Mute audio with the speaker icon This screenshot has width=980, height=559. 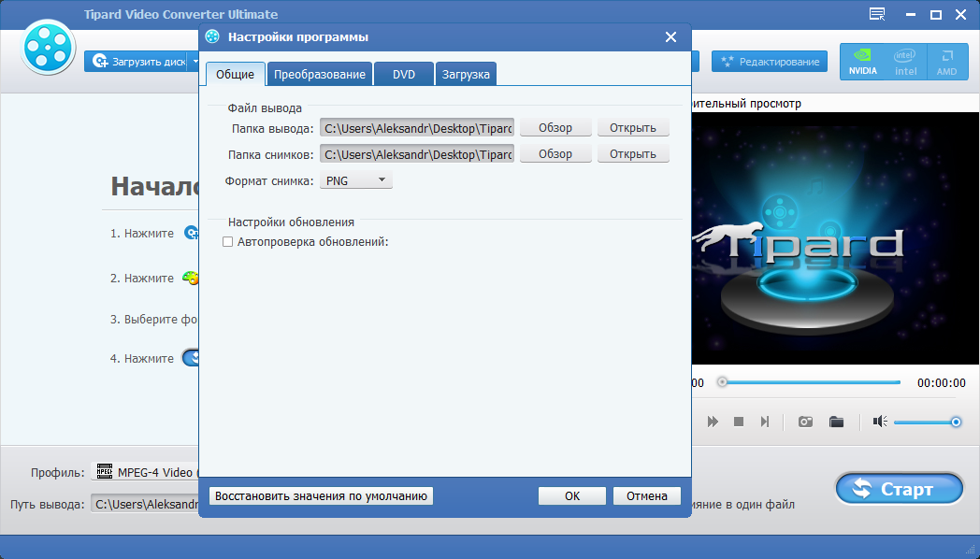879,422
